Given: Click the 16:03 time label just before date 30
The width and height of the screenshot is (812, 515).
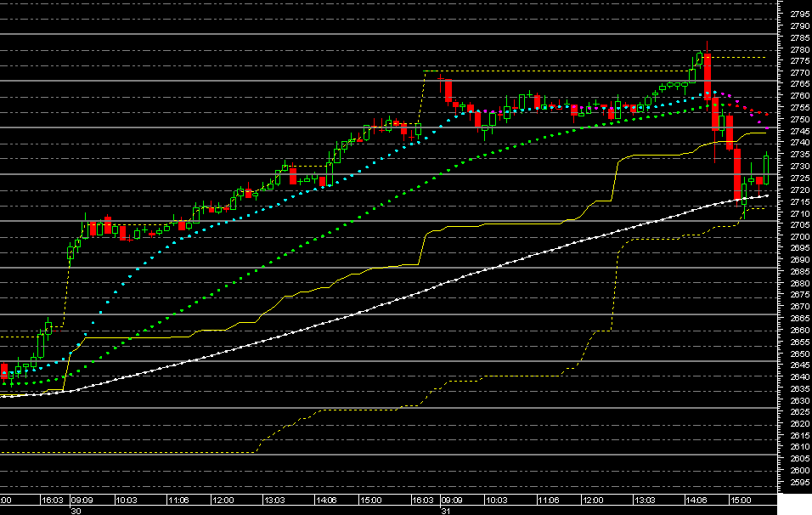Looking at the screenshot, I should (53, 501).
